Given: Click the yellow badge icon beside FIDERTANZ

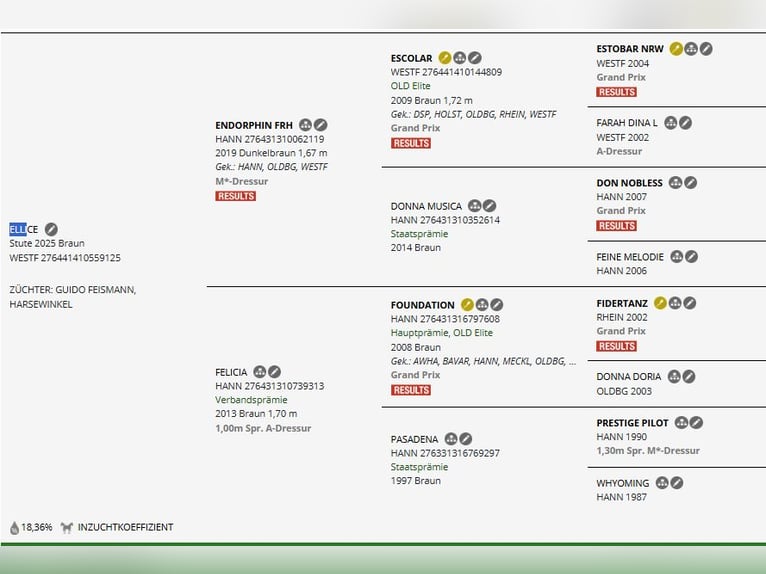Looking at the screenshot, I should [x=660, y=303].
